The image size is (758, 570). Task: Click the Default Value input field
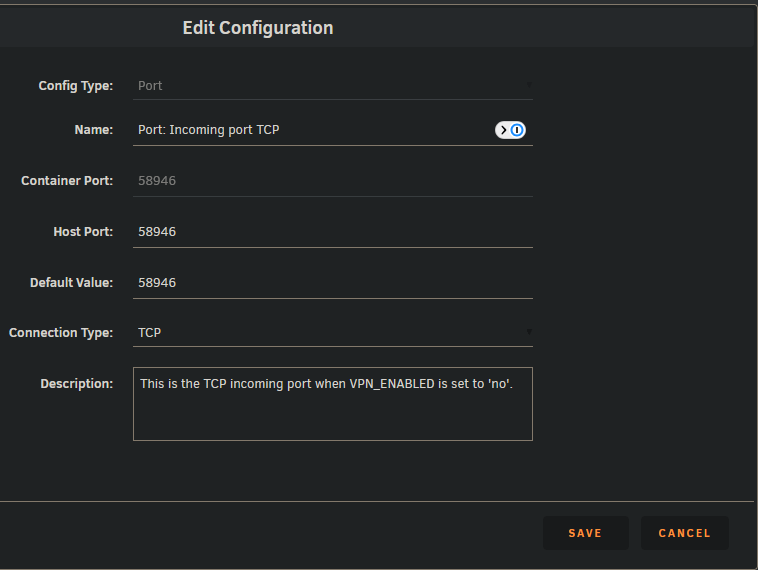pos(333,283)
